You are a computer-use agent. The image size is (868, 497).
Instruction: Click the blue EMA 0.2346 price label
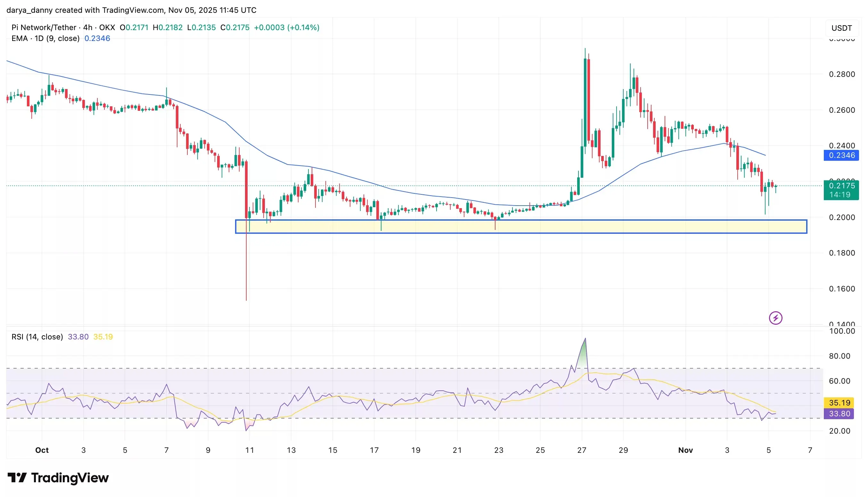[841, 155]
